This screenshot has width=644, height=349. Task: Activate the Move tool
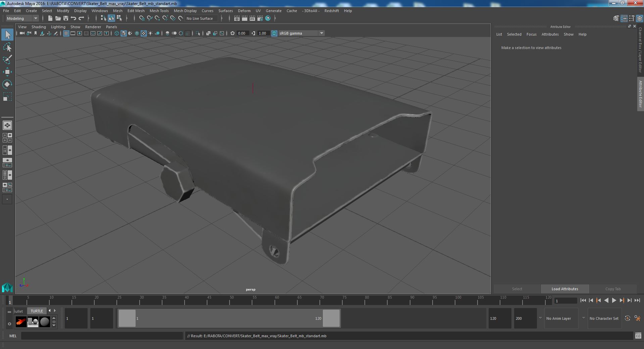[x=7, y=72]
